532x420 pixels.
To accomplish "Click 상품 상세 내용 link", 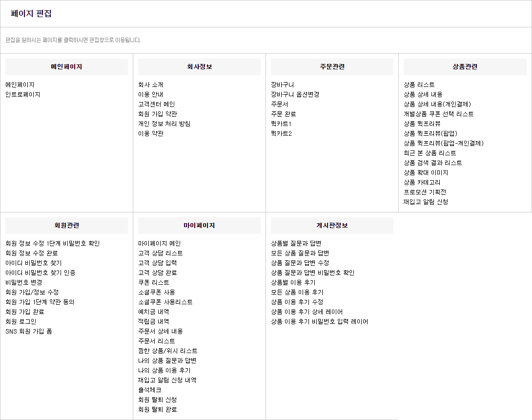I will click(x=423, y=94).
